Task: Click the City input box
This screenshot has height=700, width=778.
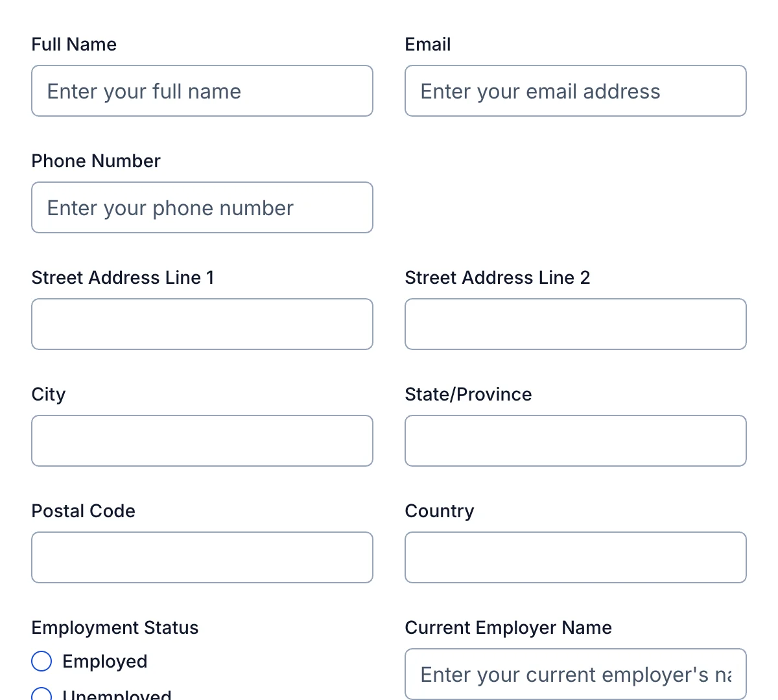Action: pyautogui.click(x=202, y=441)
